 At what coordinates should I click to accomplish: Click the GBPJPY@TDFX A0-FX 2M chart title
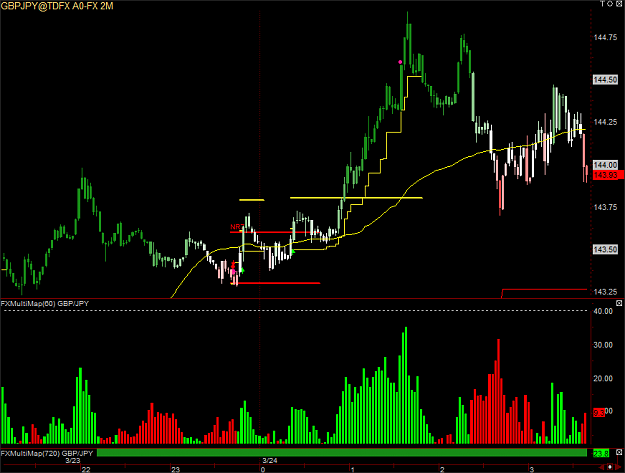(x=57, y=6)
